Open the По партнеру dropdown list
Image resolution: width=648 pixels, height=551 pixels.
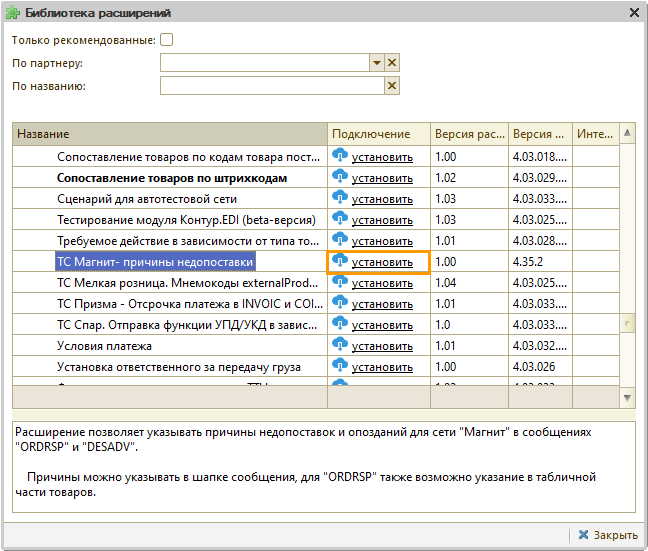point(377,63)
